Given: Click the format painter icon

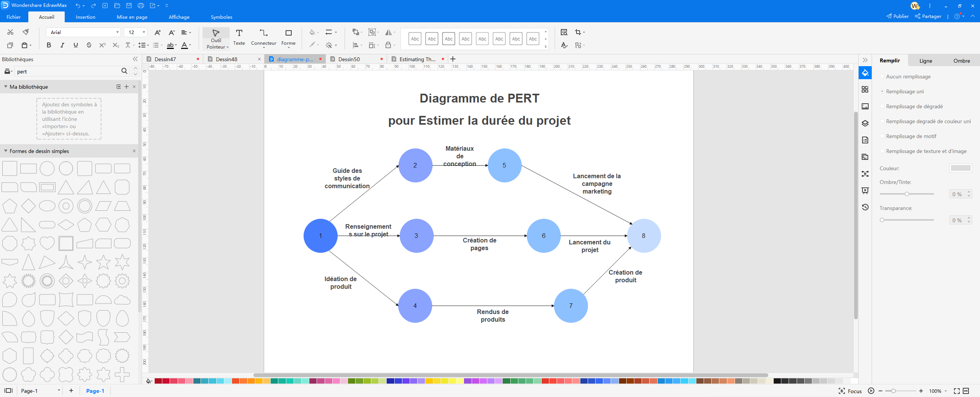Looking at the screenshot, I should click(x=26, y=32).
